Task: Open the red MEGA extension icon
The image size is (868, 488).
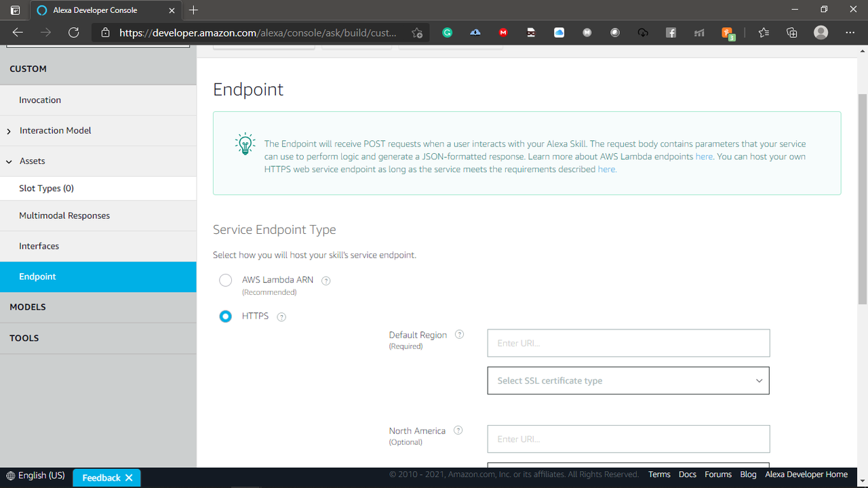Action: (503, 33)
